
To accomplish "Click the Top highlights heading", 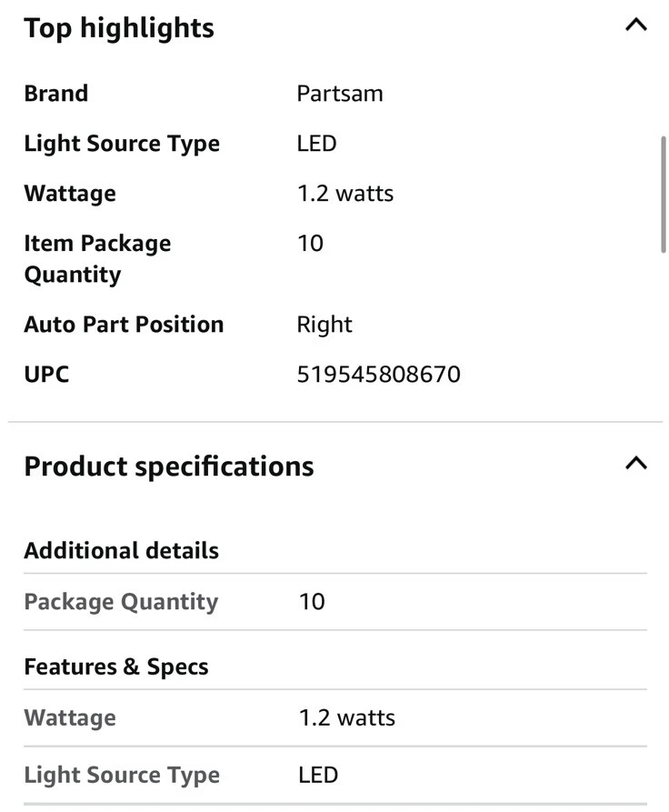I will tap(119, 28).
